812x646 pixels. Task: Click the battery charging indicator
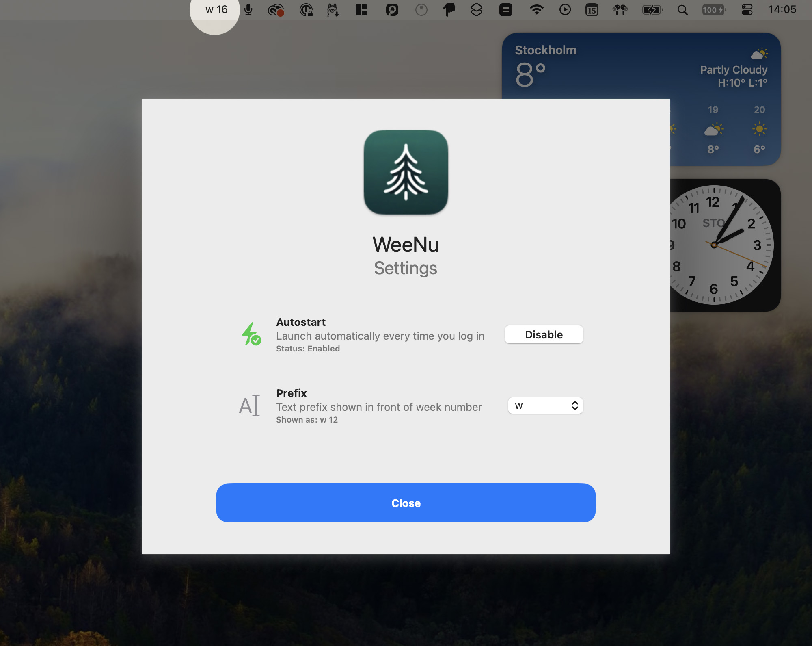point(652,10)
